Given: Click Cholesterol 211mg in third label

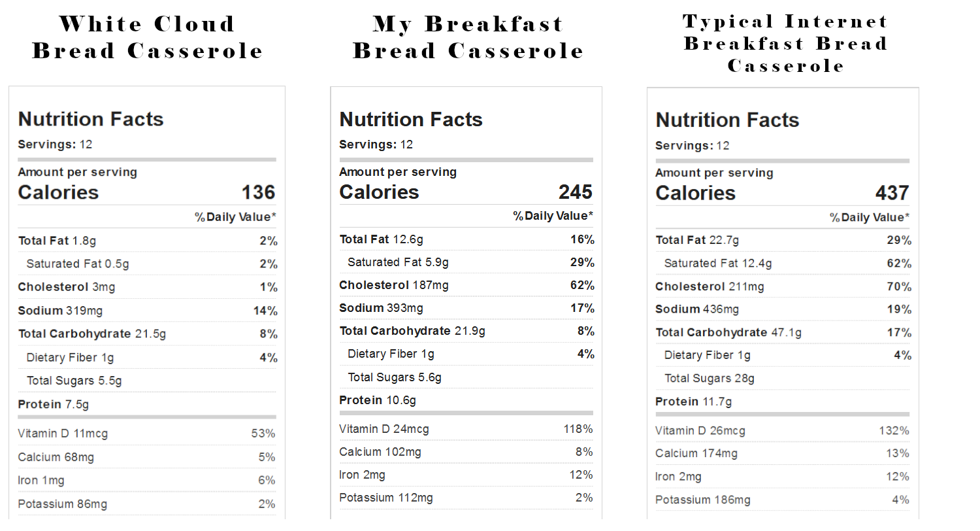Looking at the screenshot, I should 710,286.
